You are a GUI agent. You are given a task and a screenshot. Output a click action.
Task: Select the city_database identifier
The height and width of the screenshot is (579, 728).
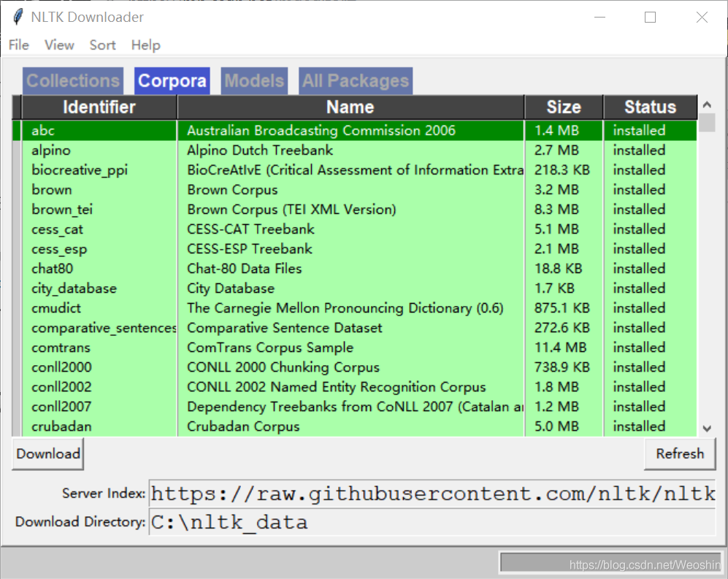point(74,288)
